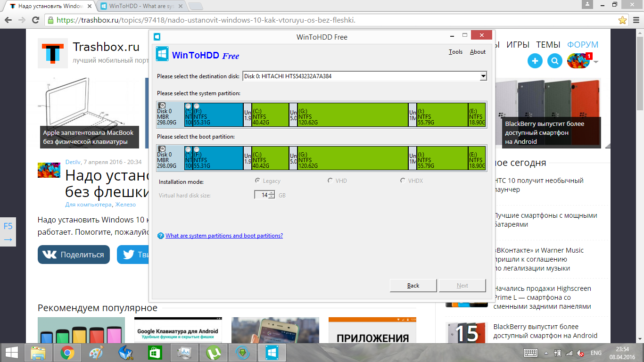Click the ENG language indicator
Screen dimensions: 644x362
tap(596, 353)
